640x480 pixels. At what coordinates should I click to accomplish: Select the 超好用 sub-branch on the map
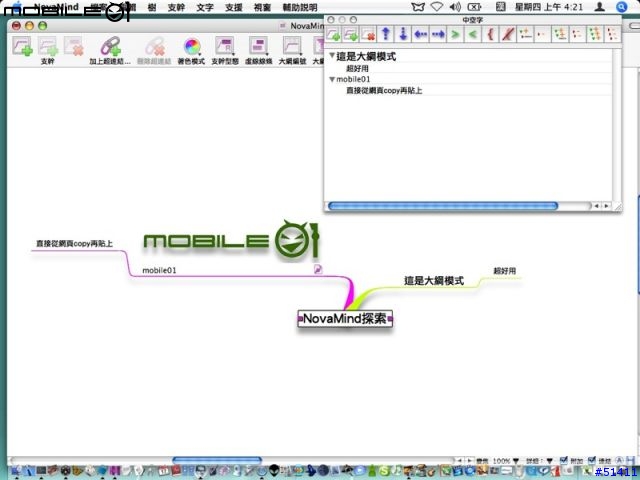tap(504, 271)
